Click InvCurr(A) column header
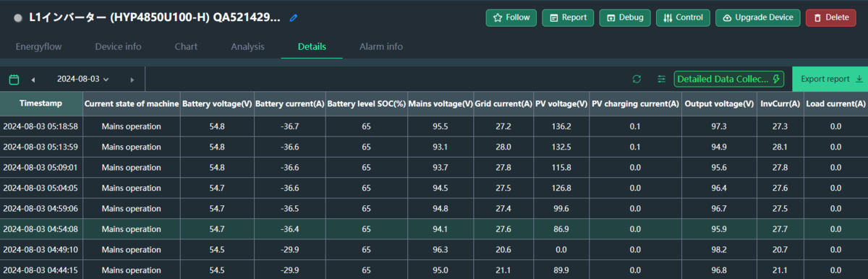868x279 pixels. (x=780, y=104)
